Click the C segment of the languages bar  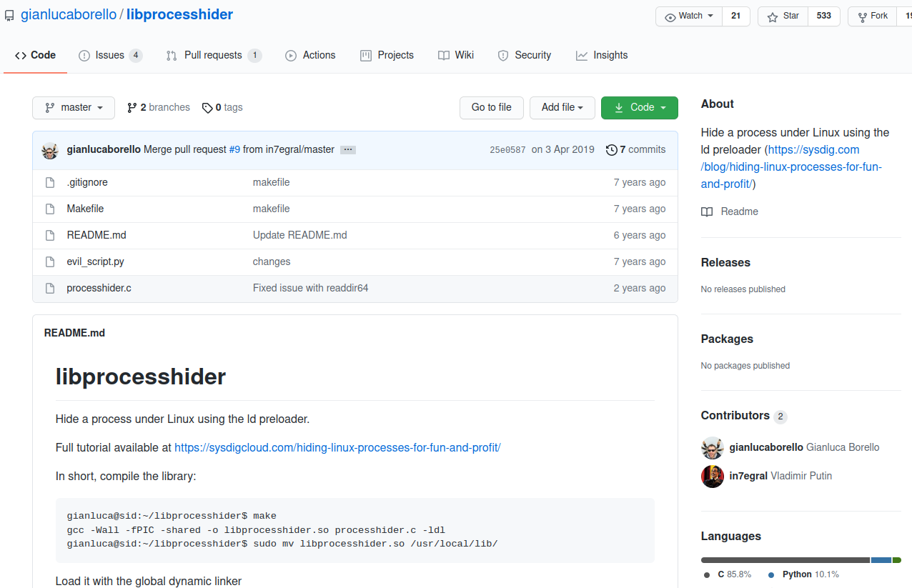(x=785, y=560)
